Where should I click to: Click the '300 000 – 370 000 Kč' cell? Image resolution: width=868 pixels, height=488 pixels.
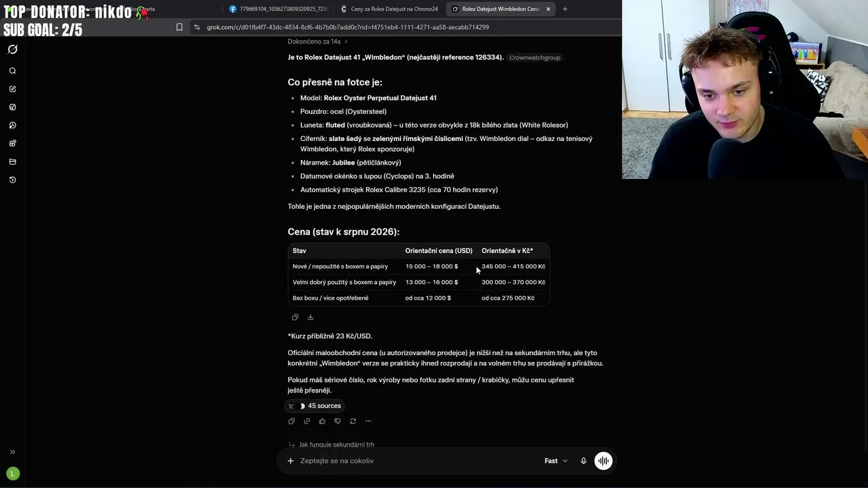point(513,282)
